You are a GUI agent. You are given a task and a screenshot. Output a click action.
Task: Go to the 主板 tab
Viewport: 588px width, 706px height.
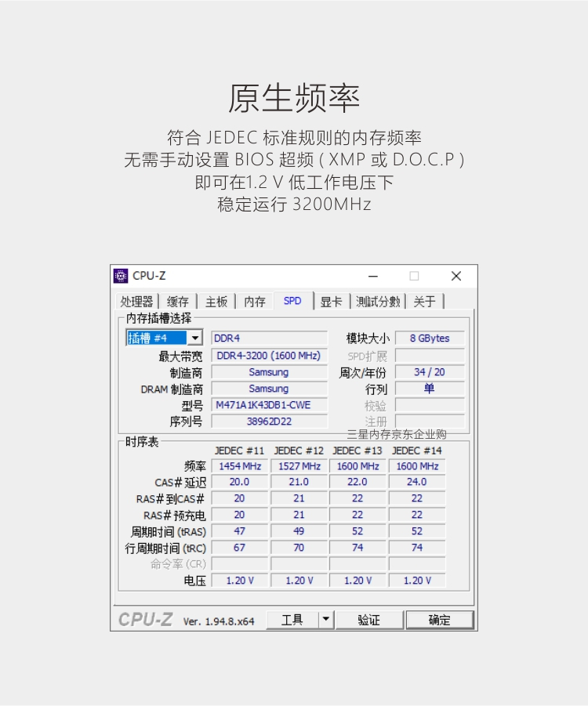click(216, 301)
